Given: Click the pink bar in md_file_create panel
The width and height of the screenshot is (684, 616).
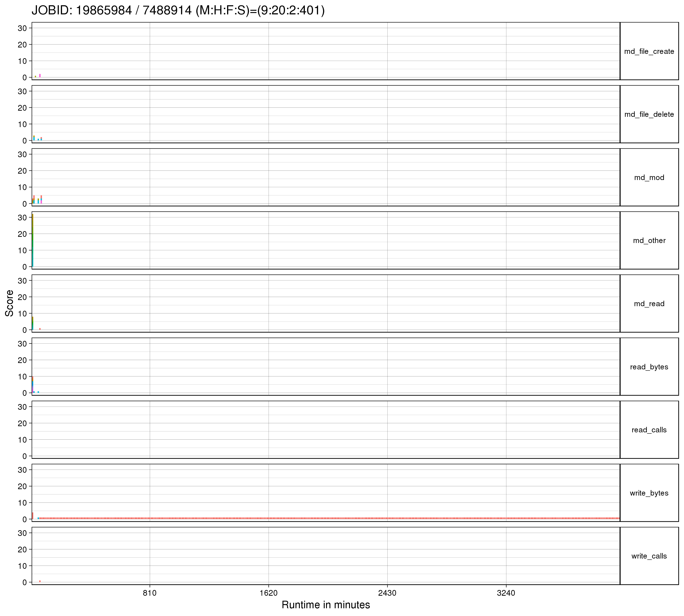Looking at the screenshot, I should click(x=40, y=76).
